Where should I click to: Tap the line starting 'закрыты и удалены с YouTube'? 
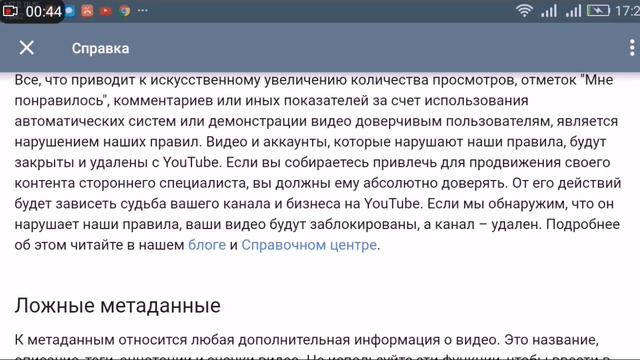(x=313, y=162)
